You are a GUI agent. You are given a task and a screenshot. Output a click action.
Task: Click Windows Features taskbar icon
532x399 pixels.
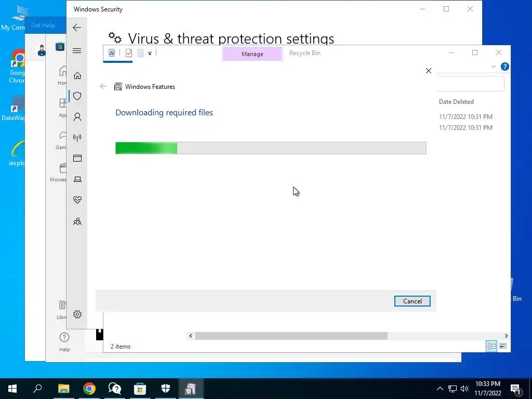pos(191,389)
